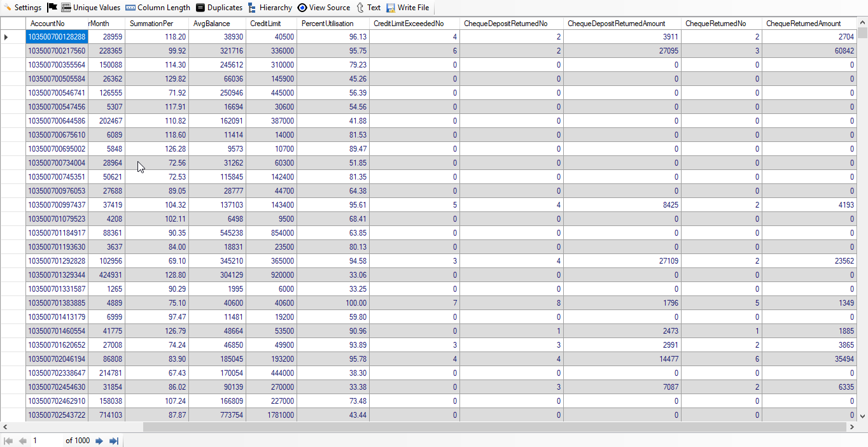Go to the next page arrow

point(99,441)
